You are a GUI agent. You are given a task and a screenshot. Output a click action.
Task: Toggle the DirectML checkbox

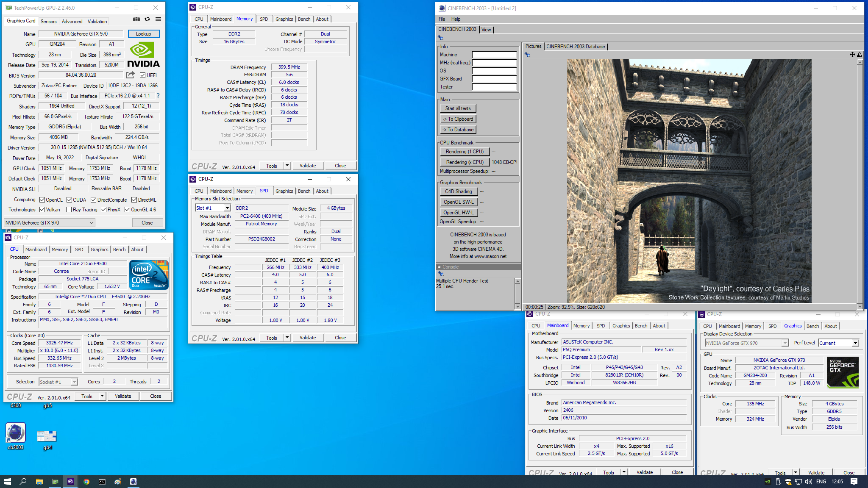coord(134,200)
